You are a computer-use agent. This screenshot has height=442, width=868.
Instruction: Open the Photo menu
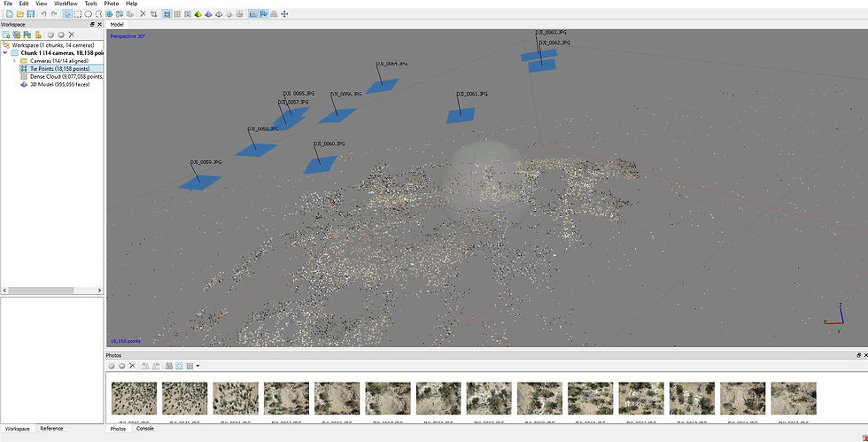[112, 4]
